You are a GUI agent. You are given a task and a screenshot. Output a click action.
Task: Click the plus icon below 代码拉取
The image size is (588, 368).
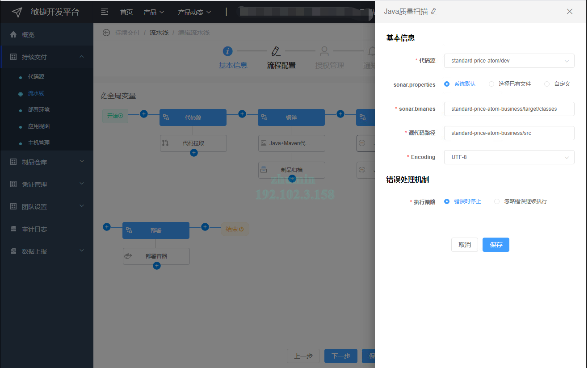193,153
